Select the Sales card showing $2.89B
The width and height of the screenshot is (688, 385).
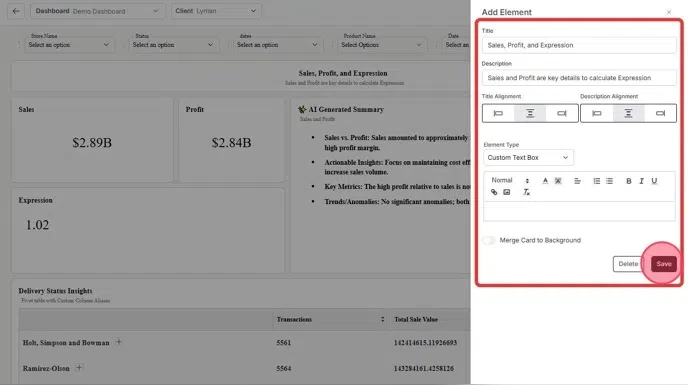click(x=92, y=140)
